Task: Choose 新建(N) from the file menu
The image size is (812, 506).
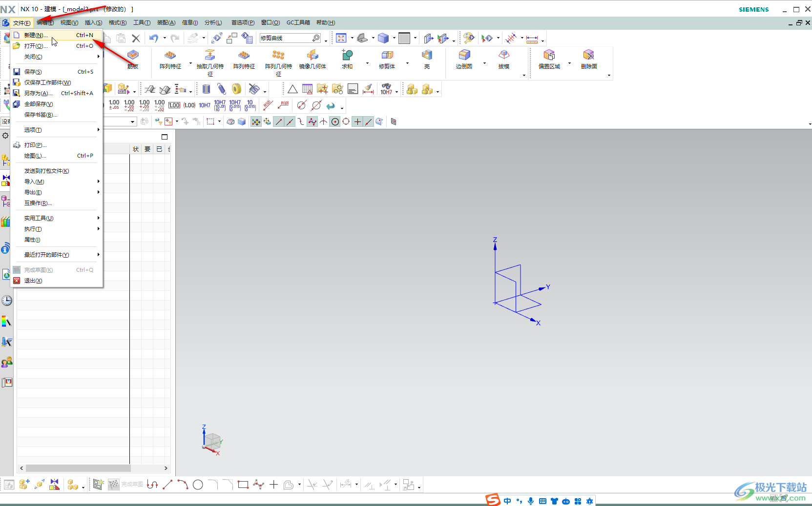Action: [57, 35]
